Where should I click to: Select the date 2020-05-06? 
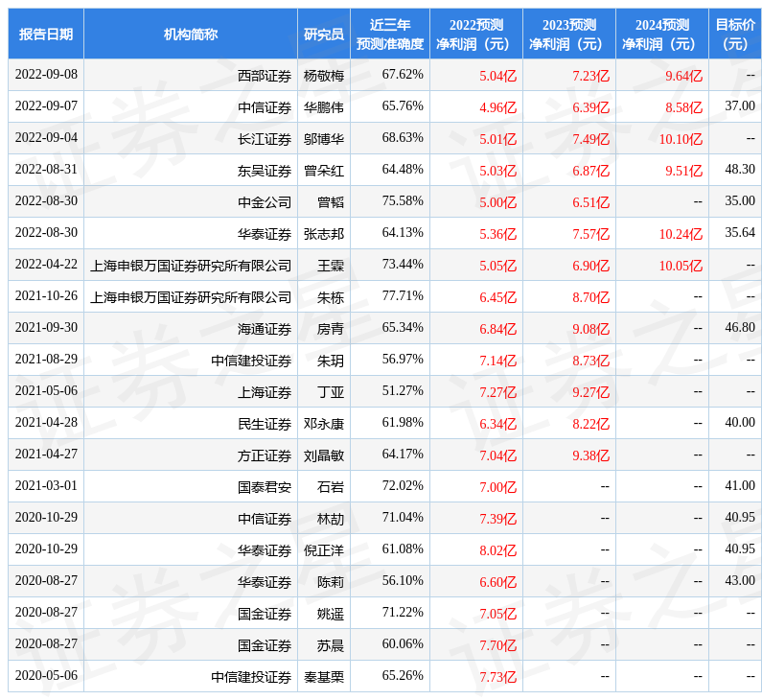[x=46, y=675]
